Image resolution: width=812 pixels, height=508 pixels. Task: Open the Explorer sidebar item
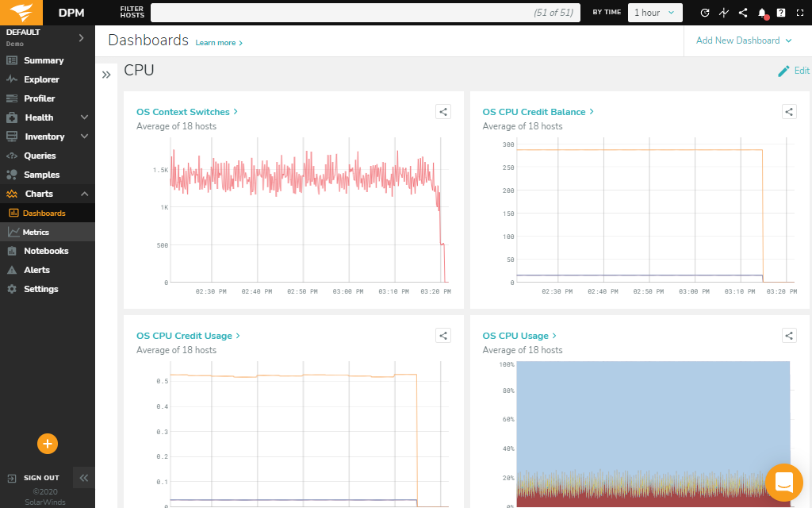click(x=41, y=79)
